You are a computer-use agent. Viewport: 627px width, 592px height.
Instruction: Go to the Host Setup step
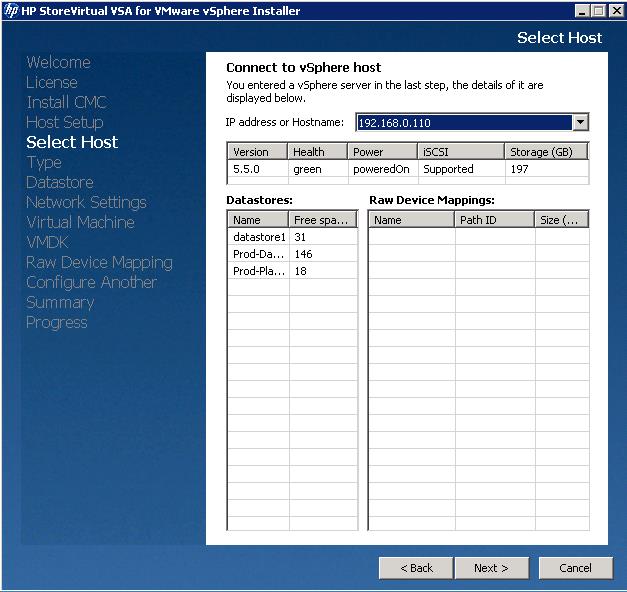coord(64,122)
